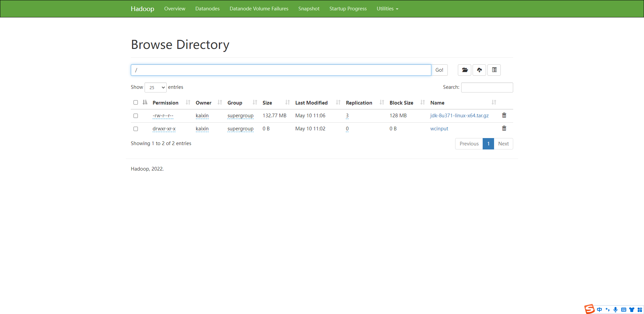Click the Go! button
644x314 pixels.
pos(439,70)
